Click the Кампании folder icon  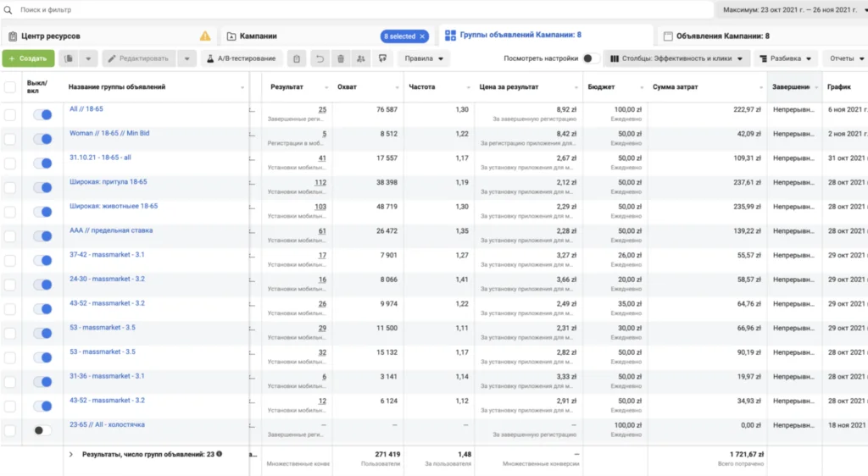(231, 36)
